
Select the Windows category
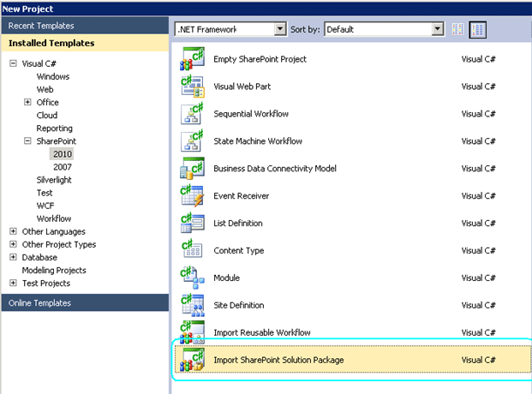click(53, 77)
